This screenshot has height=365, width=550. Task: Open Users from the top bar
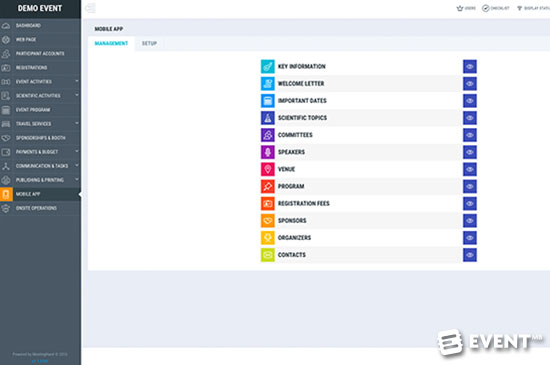click(466, 8)
